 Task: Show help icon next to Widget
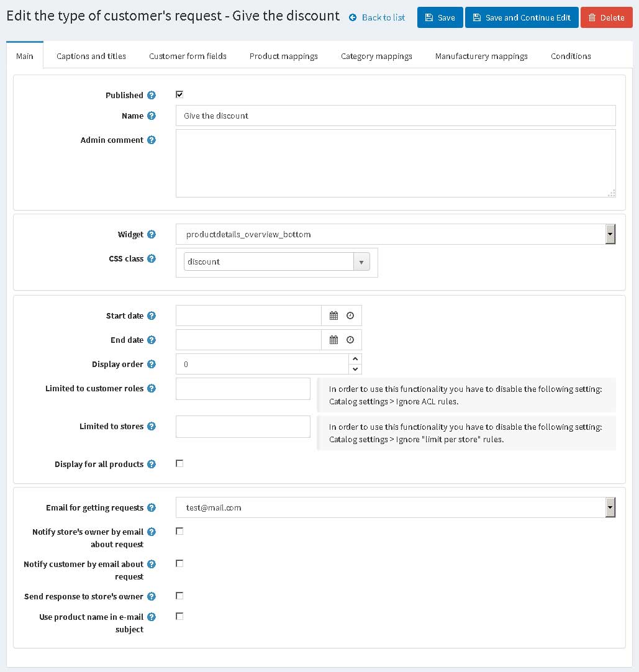tap(152, 234)
